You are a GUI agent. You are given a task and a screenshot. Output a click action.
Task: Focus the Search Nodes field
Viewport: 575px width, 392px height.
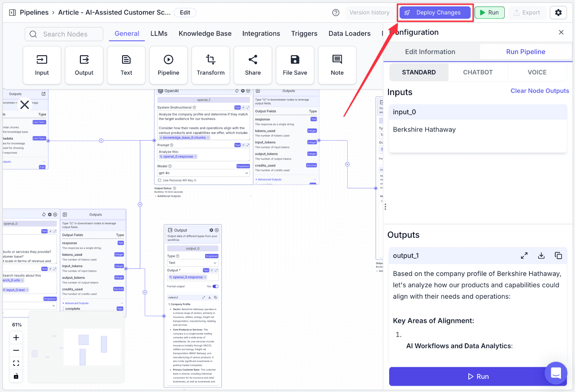(x=64, y=34)
